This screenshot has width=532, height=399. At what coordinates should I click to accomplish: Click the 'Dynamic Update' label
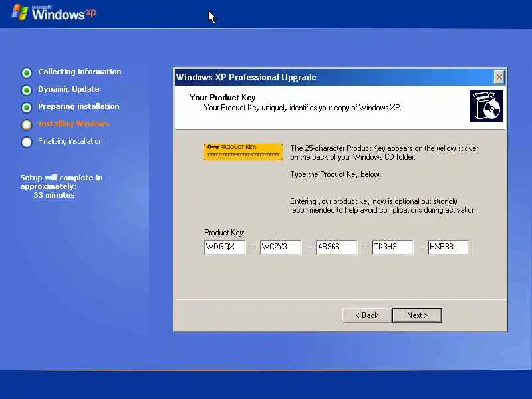(x=68, y=89)
